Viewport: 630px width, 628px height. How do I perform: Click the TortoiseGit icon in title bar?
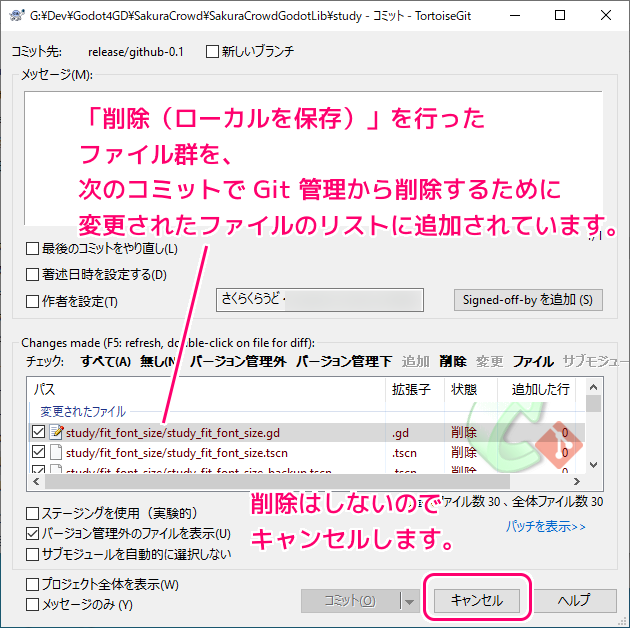click(16, 16)
